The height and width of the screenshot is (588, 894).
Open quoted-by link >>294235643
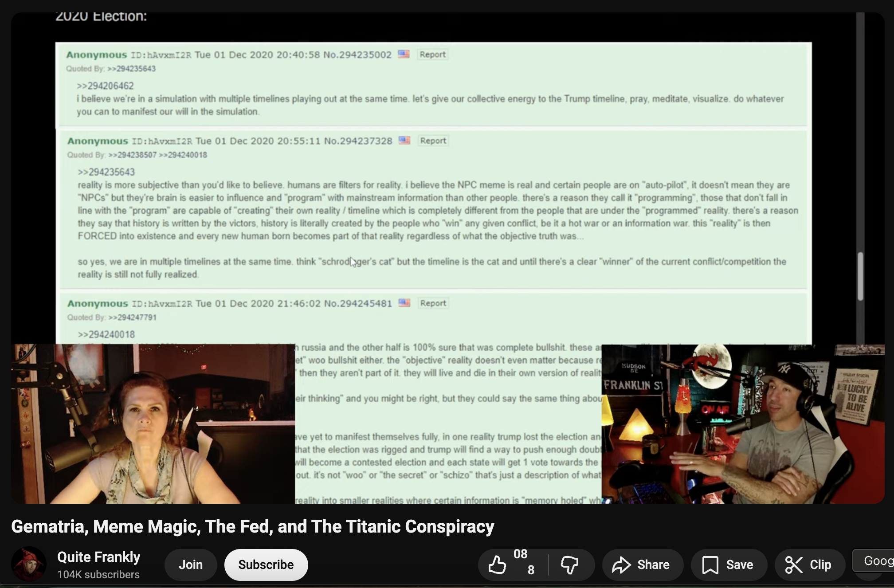(x=131, y=69)
